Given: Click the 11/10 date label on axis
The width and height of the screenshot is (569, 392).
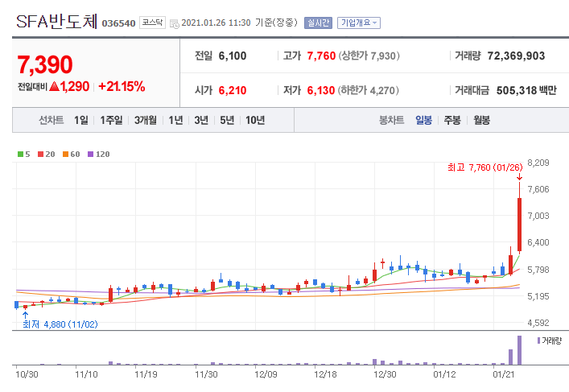Looking at the screenshot, I should click(86, 374).
